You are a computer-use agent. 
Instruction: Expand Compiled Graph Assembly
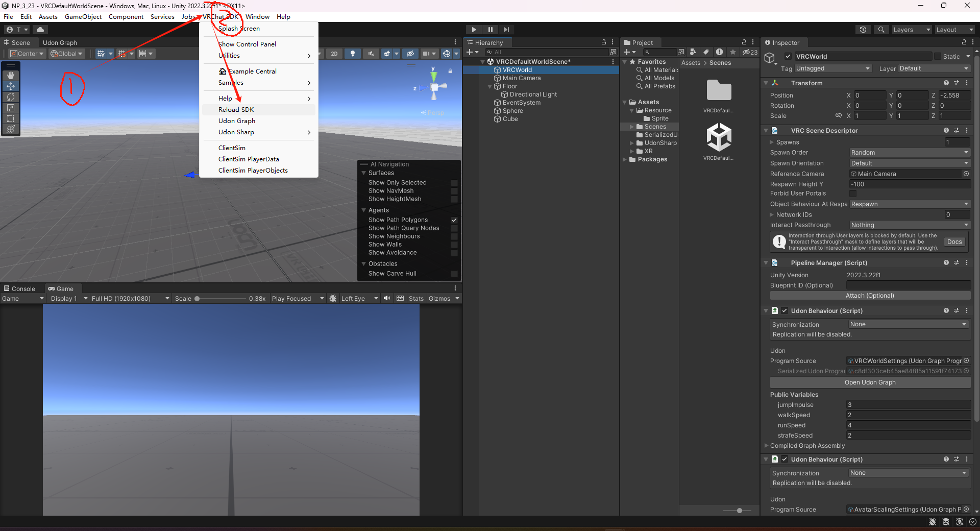click(x=766, y=446)
